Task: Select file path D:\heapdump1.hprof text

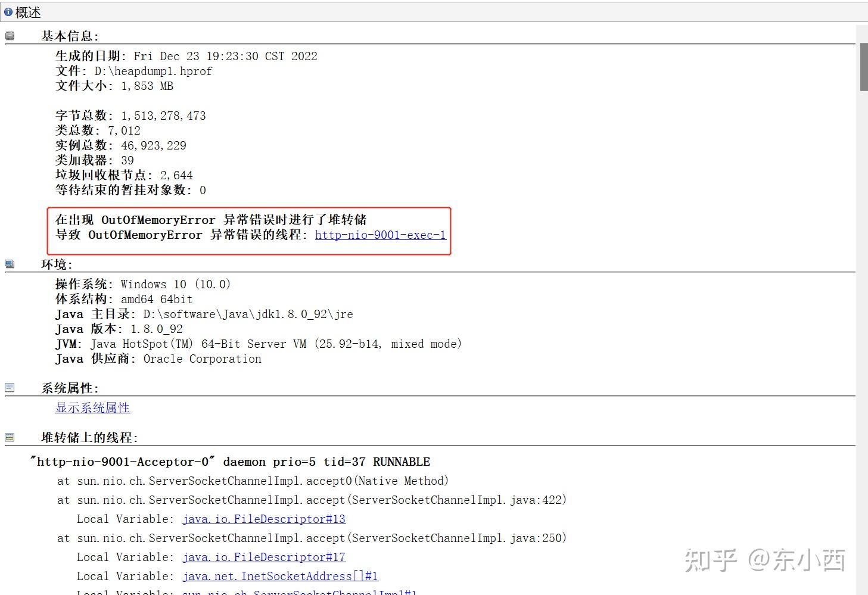Action: [x=153, y=71]
